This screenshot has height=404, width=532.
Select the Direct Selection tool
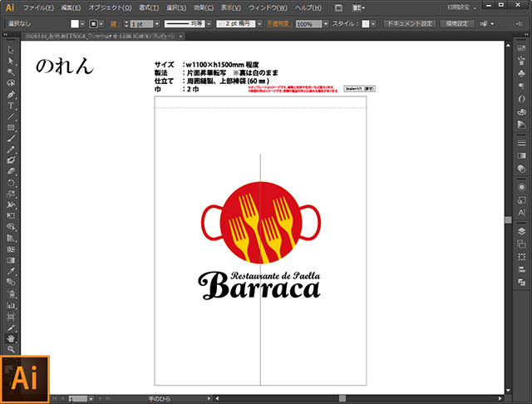(x=11, y=62)
